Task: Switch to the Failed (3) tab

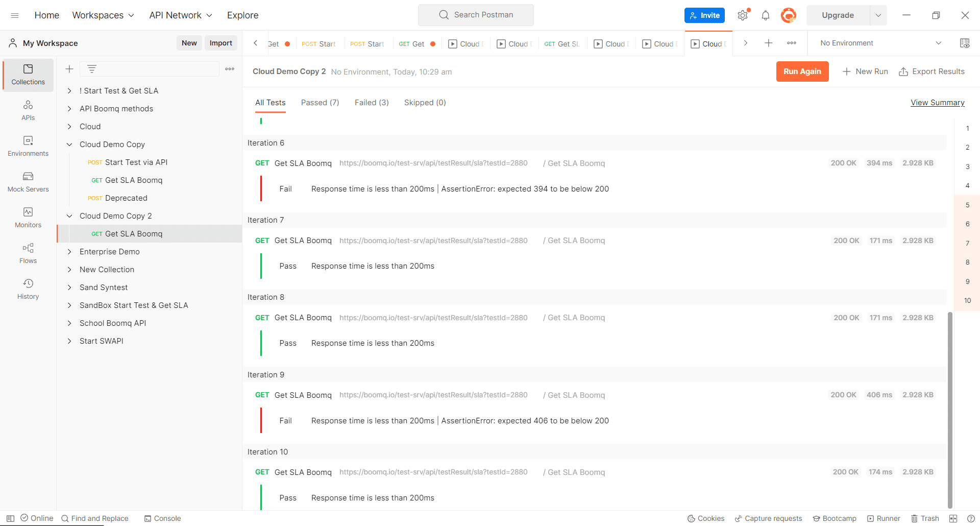Action: click(372, 103)
